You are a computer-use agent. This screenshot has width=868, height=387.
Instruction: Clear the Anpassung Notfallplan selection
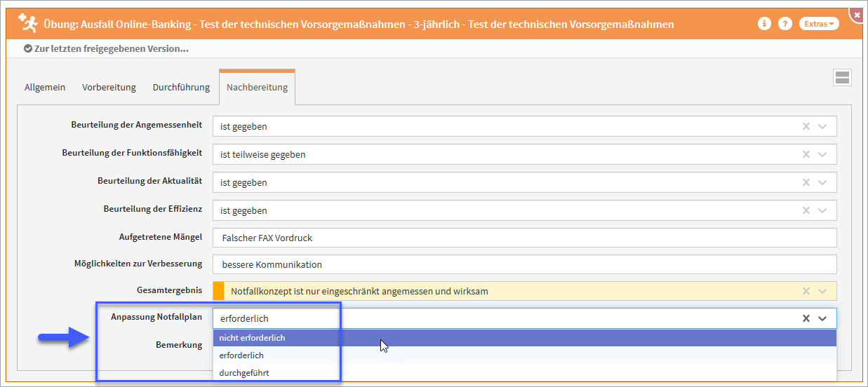[x=806, y=318]
